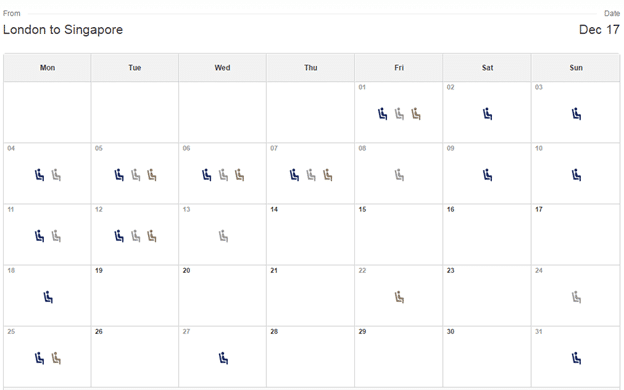Screen dimensions: 624x390
Task: Pick the grey middle seat on Dec 12
Action: pos(136,236)
